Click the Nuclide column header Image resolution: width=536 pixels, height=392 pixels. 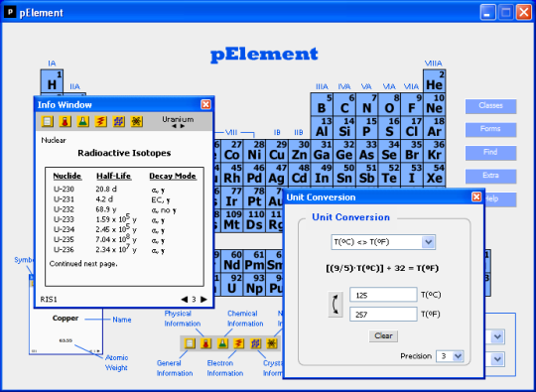click(67, 176)
